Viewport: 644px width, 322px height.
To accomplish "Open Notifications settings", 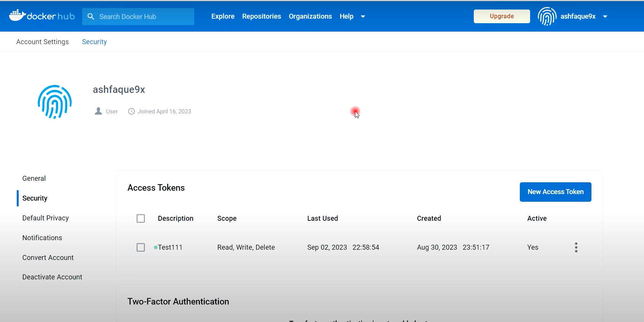I will pyautogui.click(x=42, y=238).
